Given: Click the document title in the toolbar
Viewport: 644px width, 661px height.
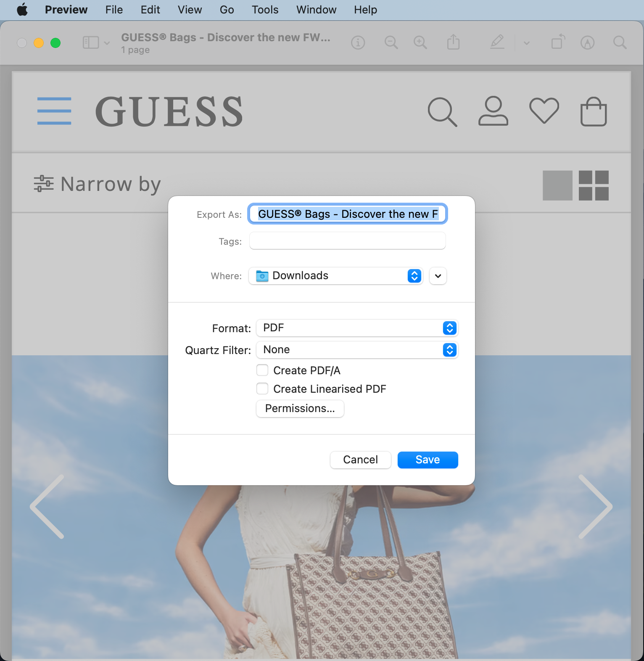Looking at the screenshot, I should [226, 37].
